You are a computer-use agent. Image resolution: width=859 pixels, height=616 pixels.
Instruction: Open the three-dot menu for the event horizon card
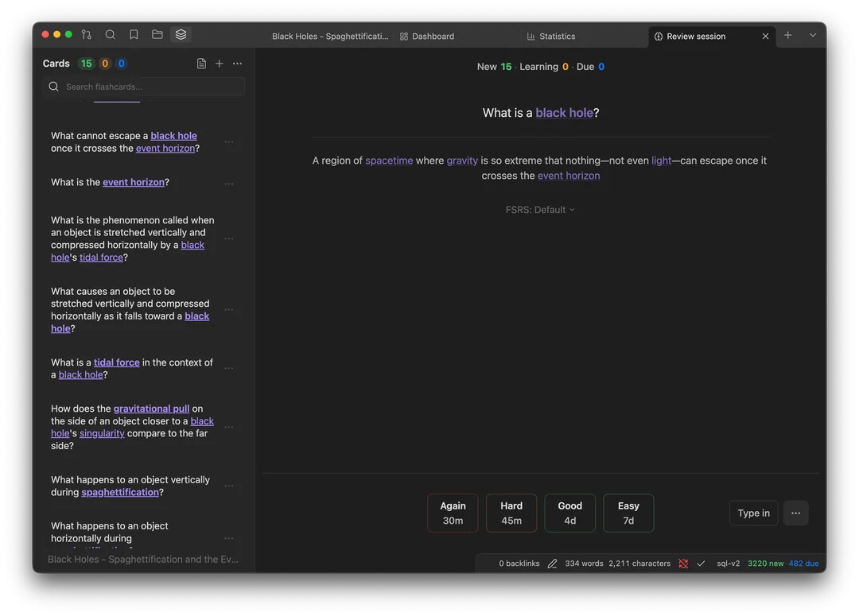[x=229, y=184]
